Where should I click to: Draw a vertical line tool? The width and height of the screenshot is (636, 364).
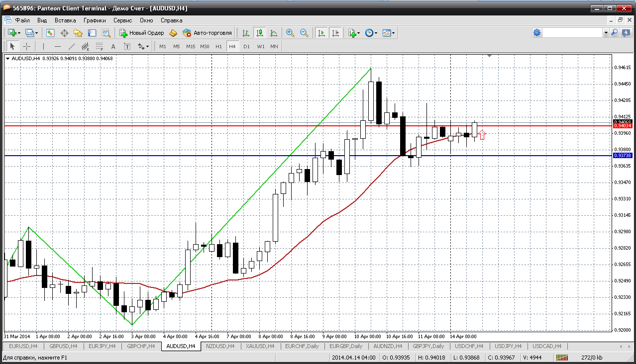tap(43, 46)
